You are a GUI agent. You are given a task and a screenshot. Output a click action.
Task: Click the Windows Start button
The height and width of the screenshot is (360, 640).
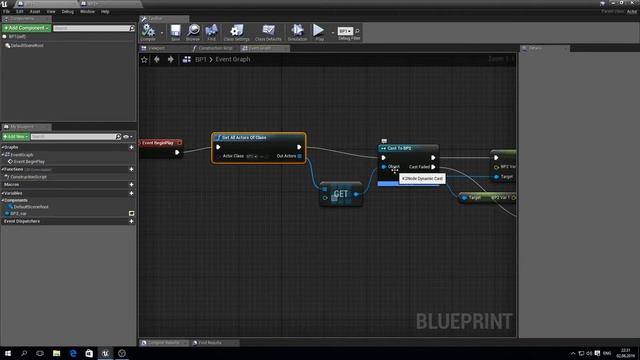coord(8,353)
